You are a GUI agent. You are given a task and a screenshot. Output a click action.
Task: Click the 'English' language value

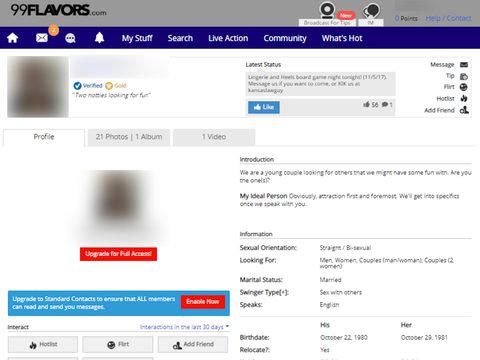(x=329, y=305)
